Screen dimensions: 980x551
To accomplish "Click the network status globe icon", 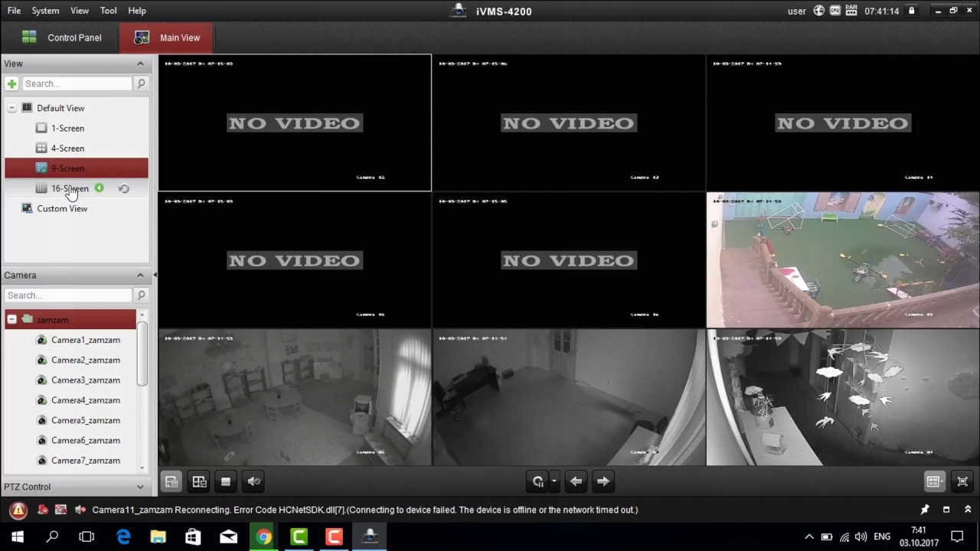I will pyautogui.click(x=819, y=11).
